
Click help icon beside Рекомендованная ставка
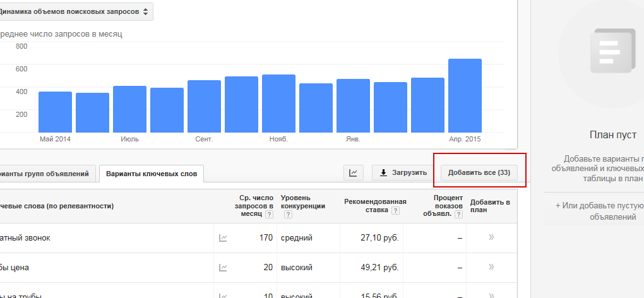396,211
